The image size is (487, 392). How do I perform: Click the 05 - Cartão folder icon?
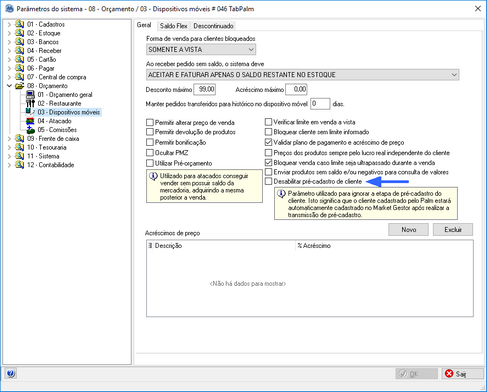20,59
